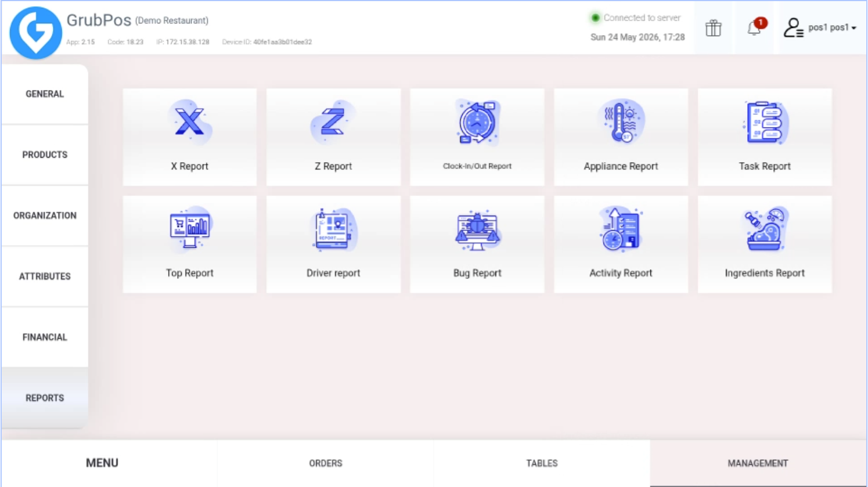The height and width of the screenshot is (487, 868).
Task: Click the '(Demo Restaurant)' label
Action: [x=171, y=21]
